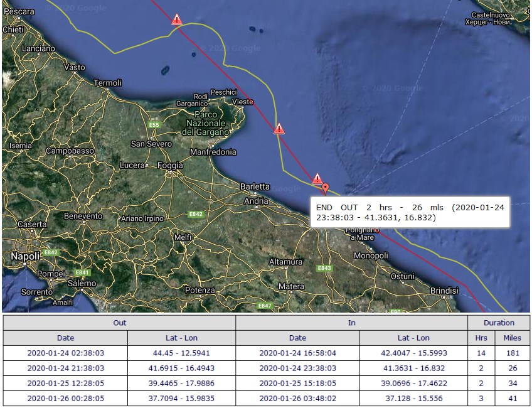Click the Foggia city label on map
The width and height of the screenshot is (532, 408).
click(170, 165)
